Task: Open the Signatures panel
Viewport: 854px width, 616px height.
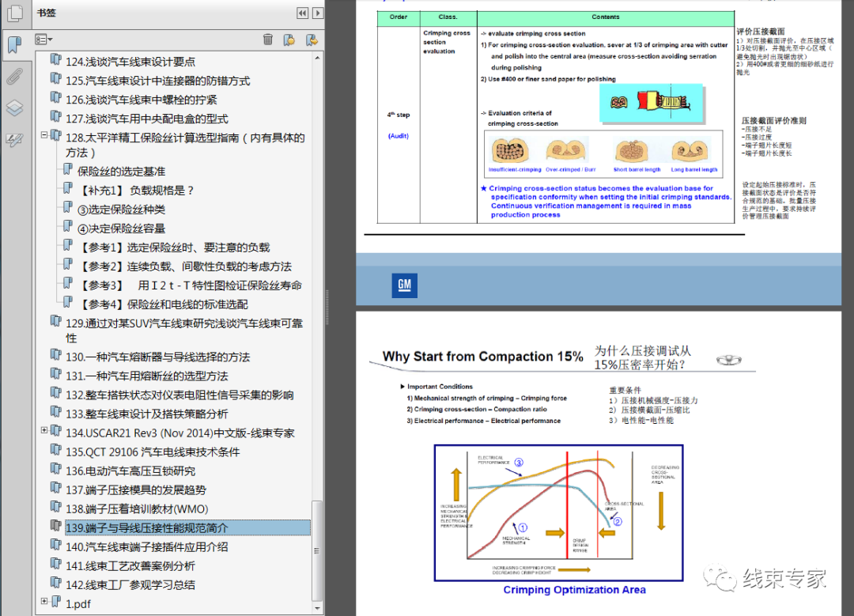Action: coord(14,139)
